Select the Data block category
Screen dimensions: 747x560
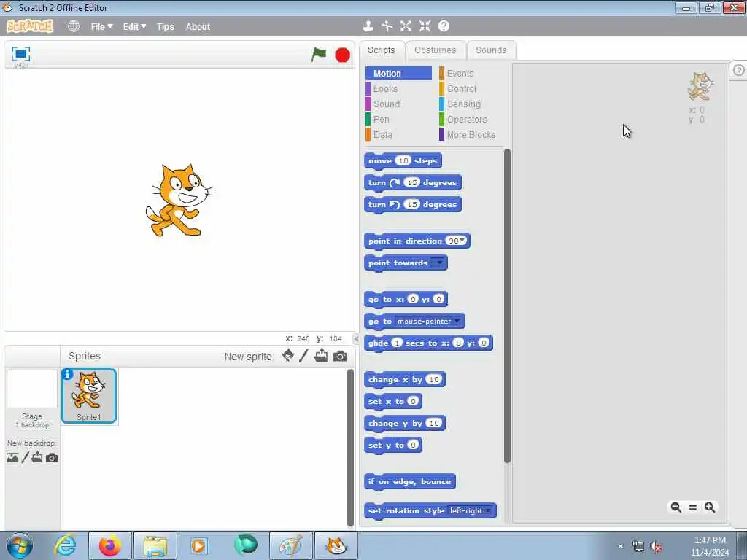[398, 135]
